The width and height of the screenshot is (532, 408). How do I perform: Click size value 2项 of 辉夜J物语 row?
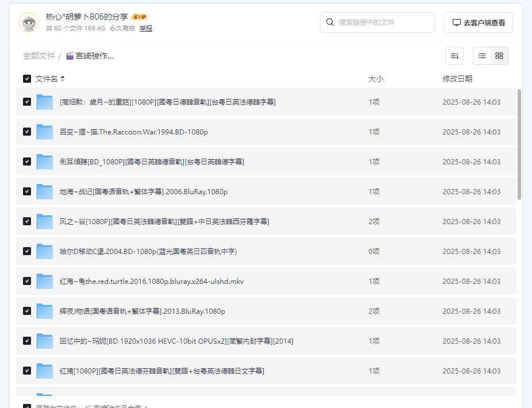point(374,311)
